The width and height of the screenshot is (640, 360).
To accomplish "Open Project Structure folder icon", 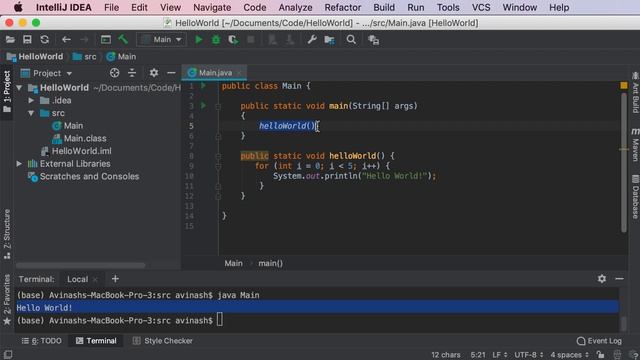I will [x=329, y=40].
